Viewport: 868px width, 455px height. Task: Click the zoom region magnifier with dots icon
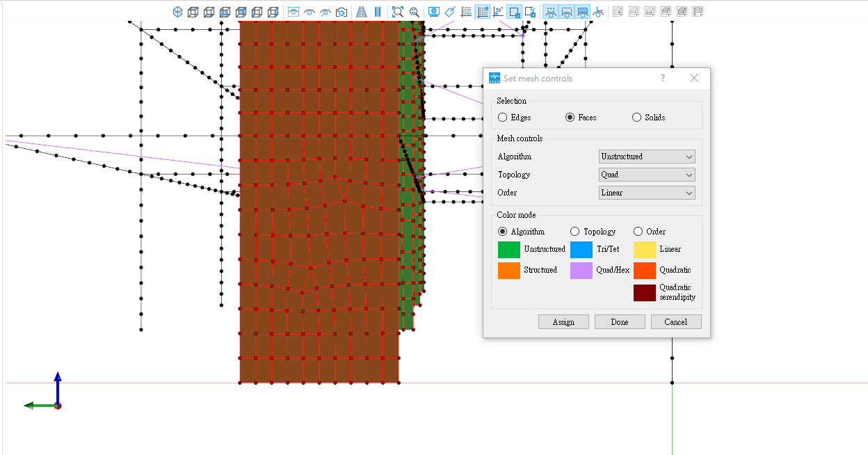[415, 12]
